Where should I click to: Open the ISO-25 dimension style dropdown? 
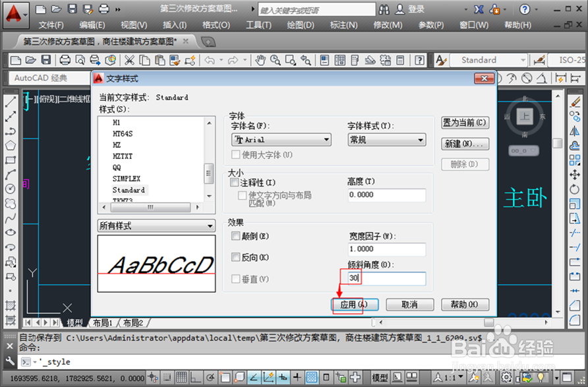pos(567,60)
